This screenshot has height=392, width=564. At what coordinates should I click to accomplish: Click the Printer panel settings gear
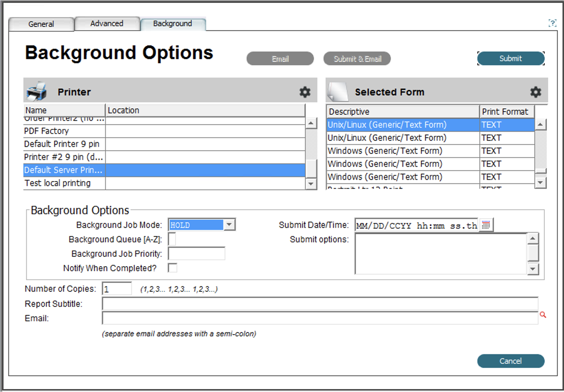(305, 92)
